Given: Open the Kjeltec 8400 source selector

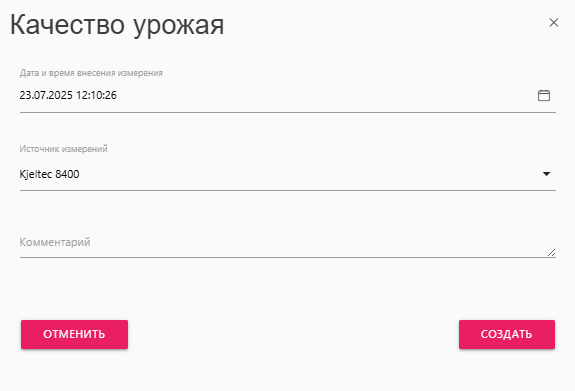Looking at the screenshot, I should (288, 174).
